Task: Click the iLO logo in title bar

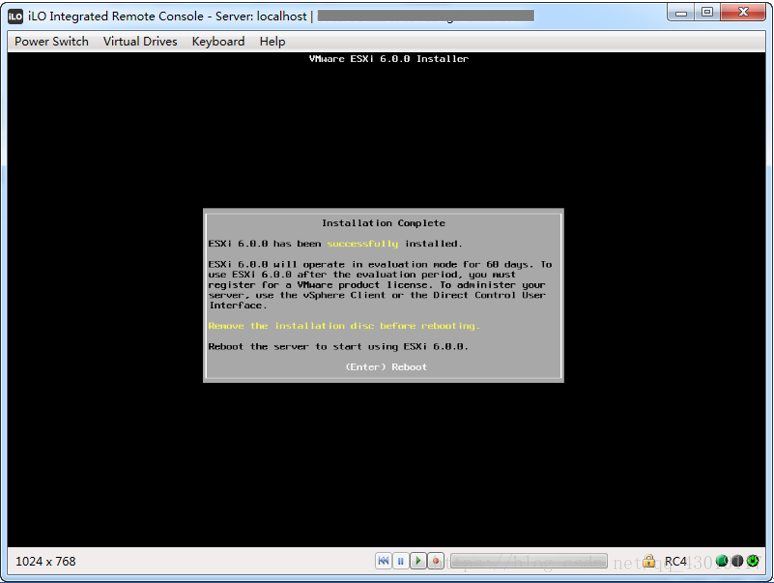Action: pos(15,16)
